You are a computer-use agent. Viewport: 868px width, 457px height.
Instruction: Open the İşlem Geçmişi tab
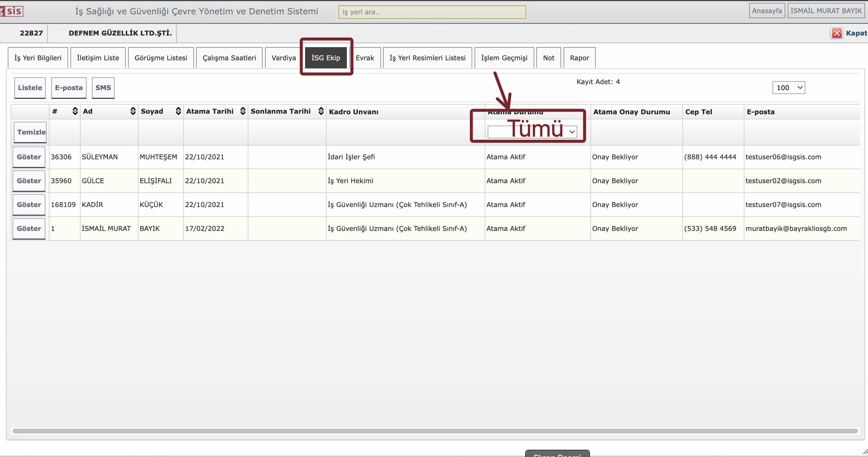pos(504,58)
